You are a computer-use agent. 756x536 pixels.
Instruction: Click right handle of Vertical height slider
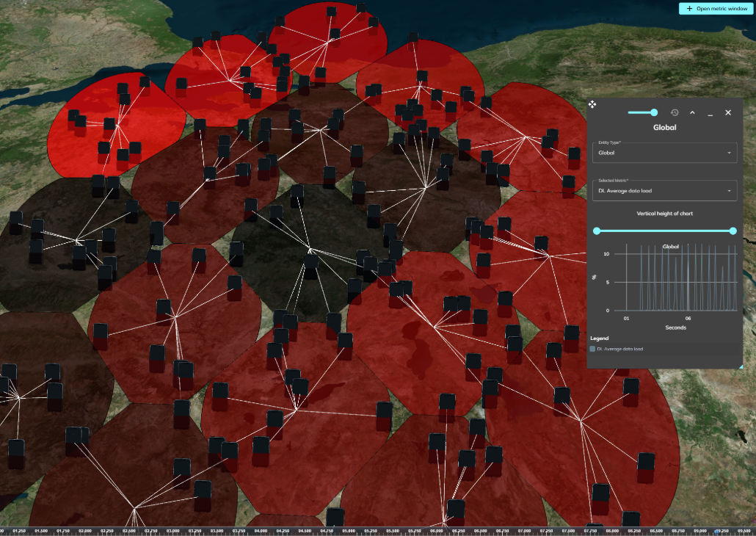click(733, 231)
